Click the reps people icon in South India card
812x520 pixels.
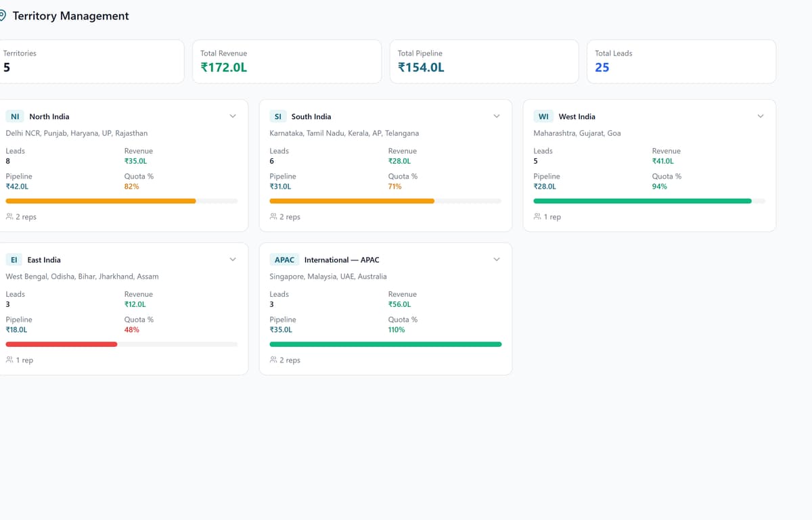click(273, 216)
